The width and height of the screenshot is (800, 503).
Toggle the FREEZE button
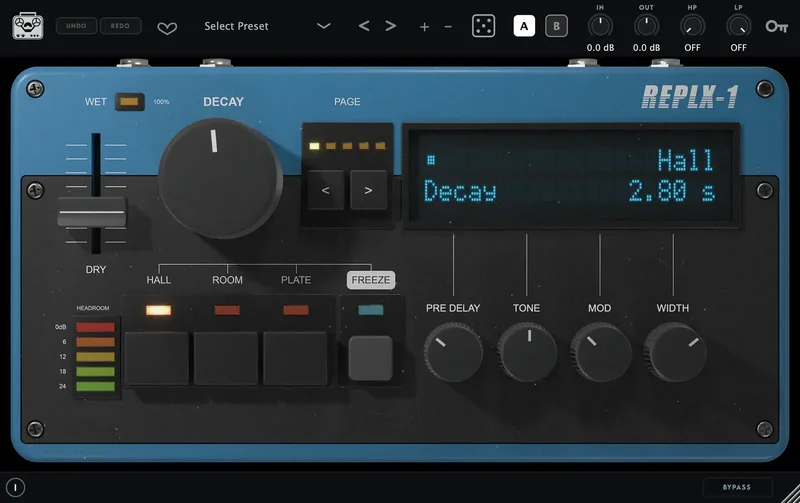tap(370, 358)
